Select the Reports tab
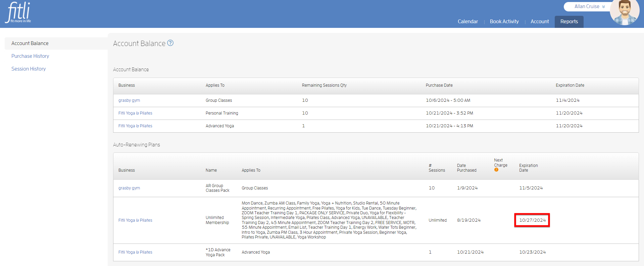The image size is (644, 266). coord(569,21)
